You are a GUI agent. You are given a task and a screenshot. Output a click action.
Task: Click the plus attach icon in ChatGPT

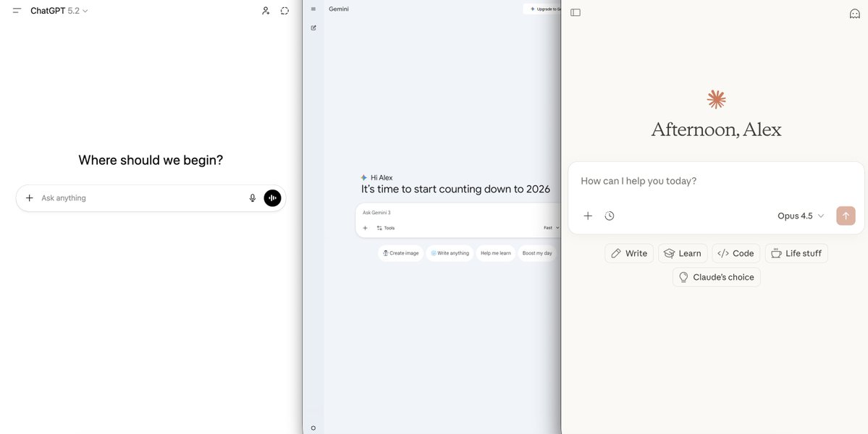click(30, 198)
